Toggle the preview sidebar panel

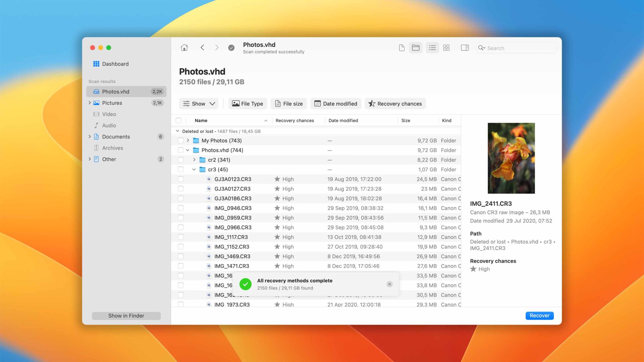464,47
